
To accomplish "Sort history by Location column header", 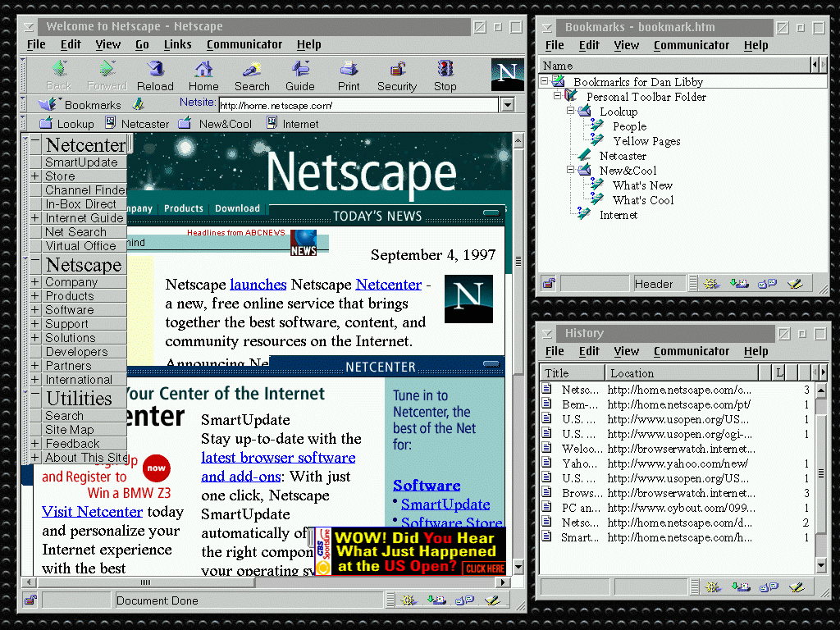I will pos(689,373).
